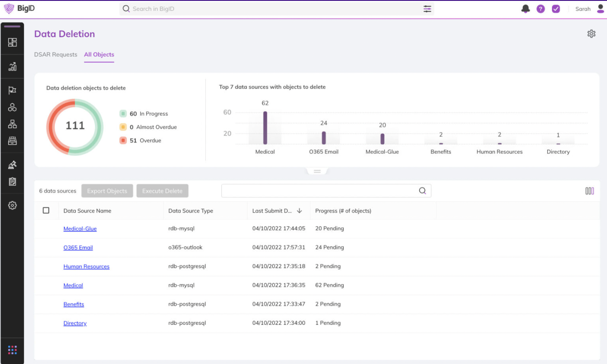Open the dashboard icon in sidebar
The width and height of the screenshot is (607, 364).
pos(12,42)
